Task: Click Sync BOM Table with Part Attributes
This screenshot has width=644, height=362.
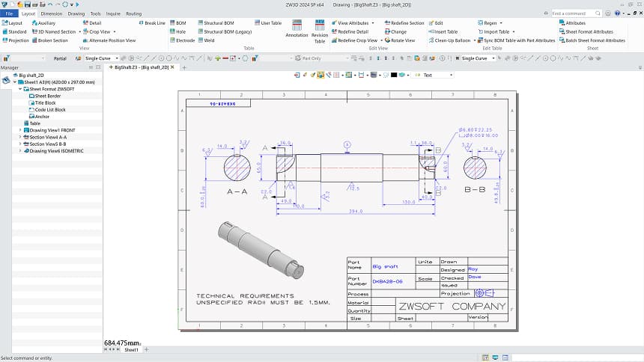Action: 519,40
